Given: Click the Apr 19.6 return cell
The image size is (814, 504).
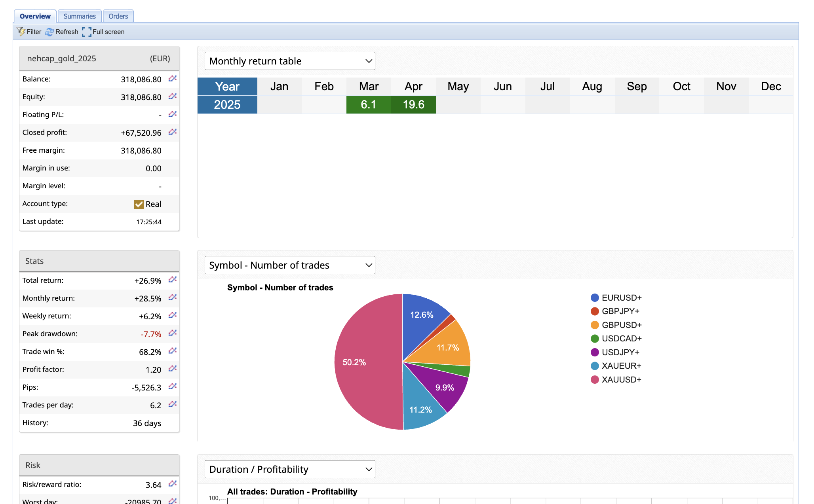Looking at the screenshot, I should (413, 105).
